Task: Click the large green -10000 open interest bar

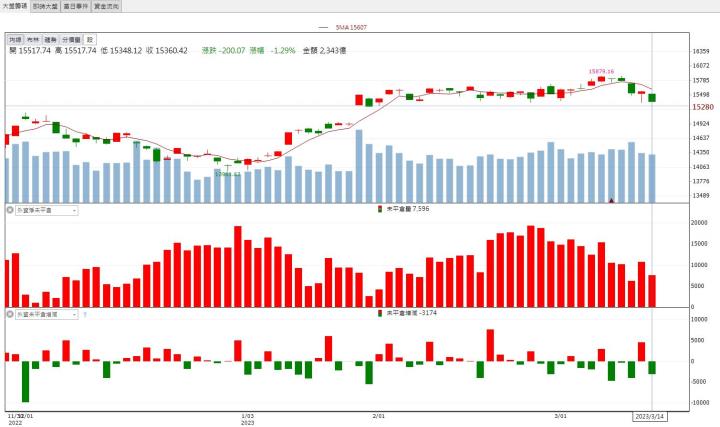Action: pos(26,382)
